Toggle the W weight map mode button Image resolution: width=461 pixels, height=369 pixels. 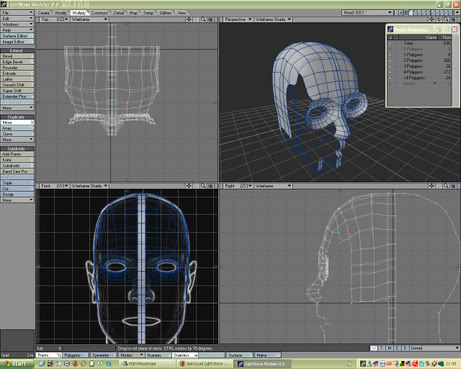tap(374, 348)
